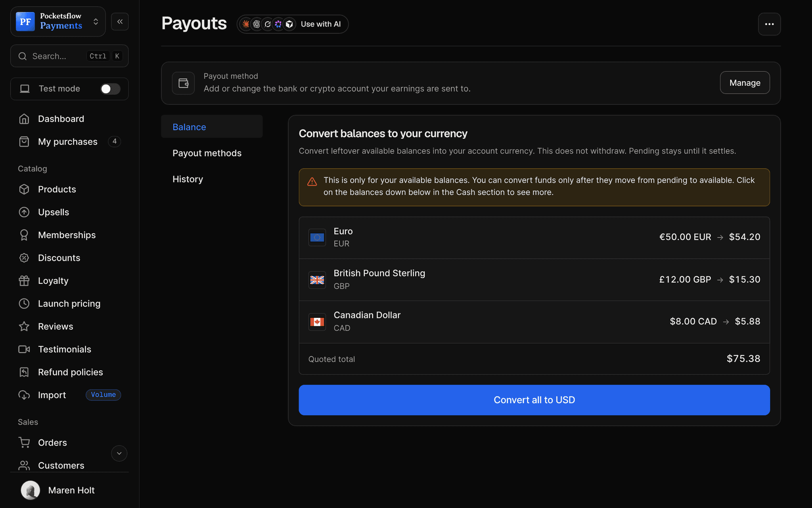812x508 pixels.
Task: Toggle the Test mode switch
Action: [x=110, y=89]
